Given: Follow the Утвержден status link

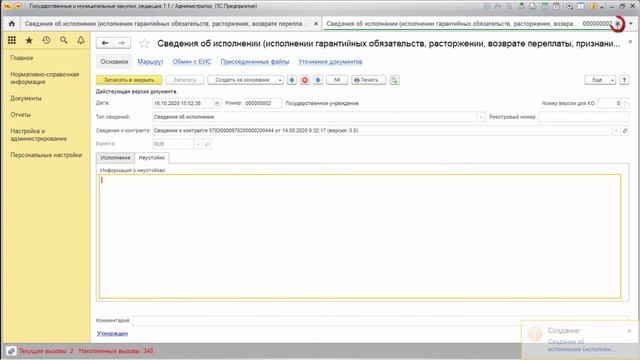Looking at the screenshot, I should (x=112, y=333).
